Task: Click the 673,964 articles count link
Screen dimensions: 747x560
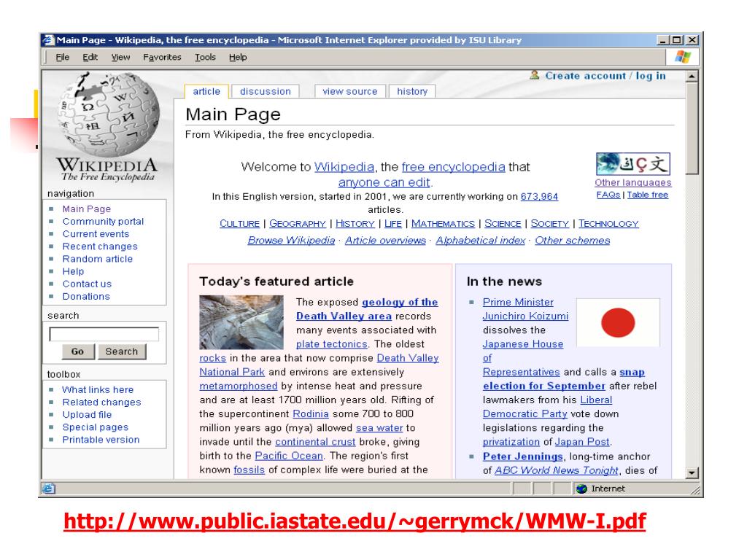Action: [539, 197]
